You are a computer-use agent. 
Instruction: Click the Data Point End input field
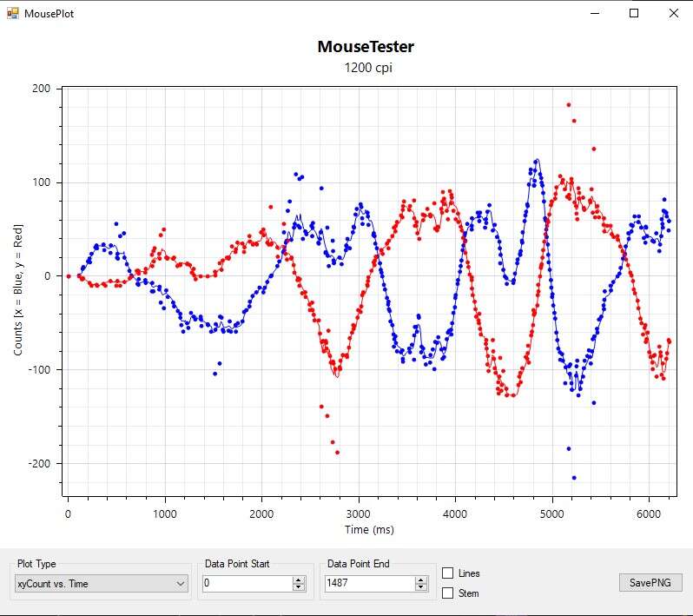coord(370,584)
